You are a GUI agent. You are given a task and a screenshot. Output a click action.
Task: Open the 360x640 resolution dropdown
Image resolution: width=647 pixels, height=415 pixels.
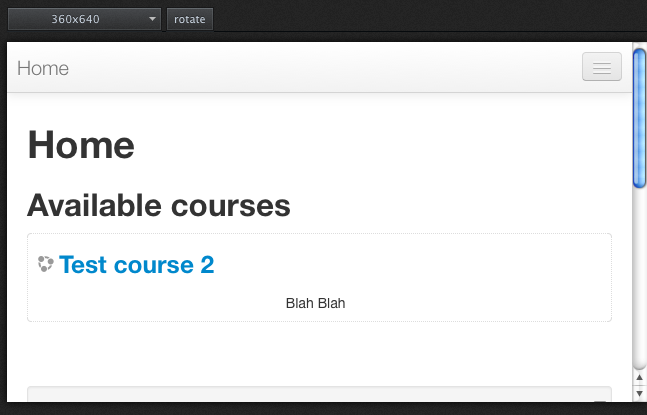point(84,19)
